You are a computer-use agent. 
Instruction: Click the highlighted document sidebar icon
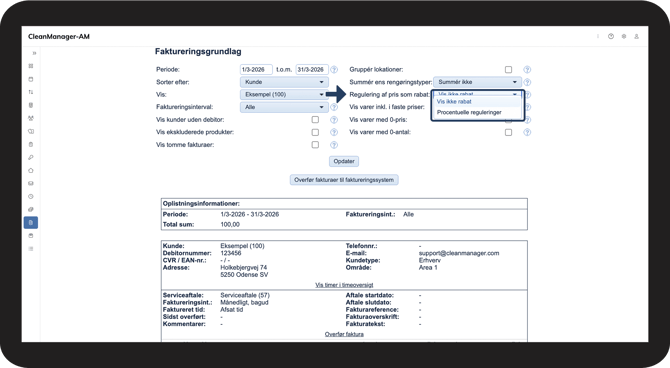(31, 223)
